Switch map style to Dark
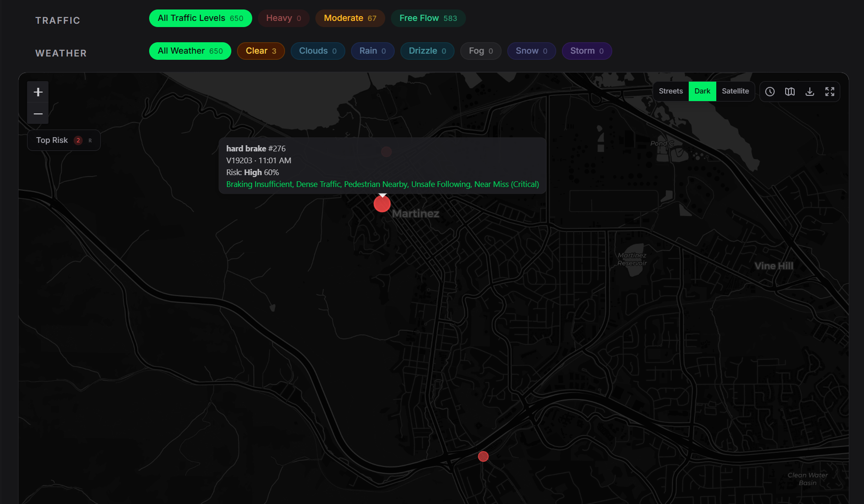 (x=702, y=91)
